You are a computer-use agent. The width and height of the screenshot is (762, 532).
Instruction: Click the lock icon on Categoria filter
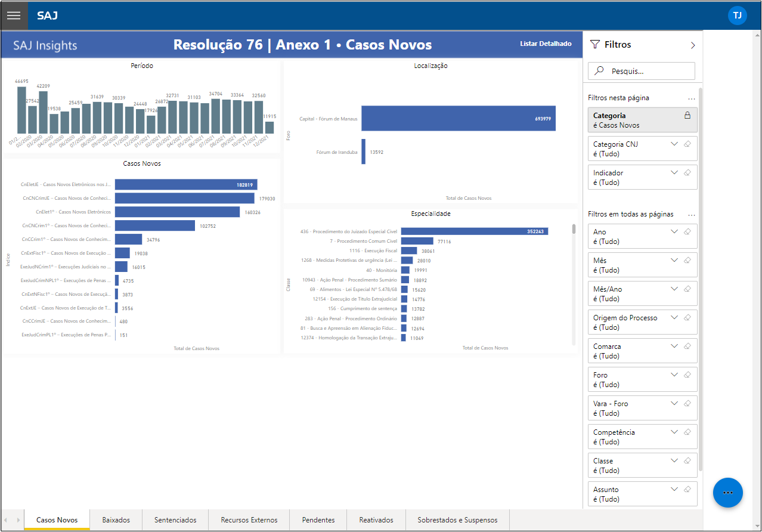coord(687,116)
